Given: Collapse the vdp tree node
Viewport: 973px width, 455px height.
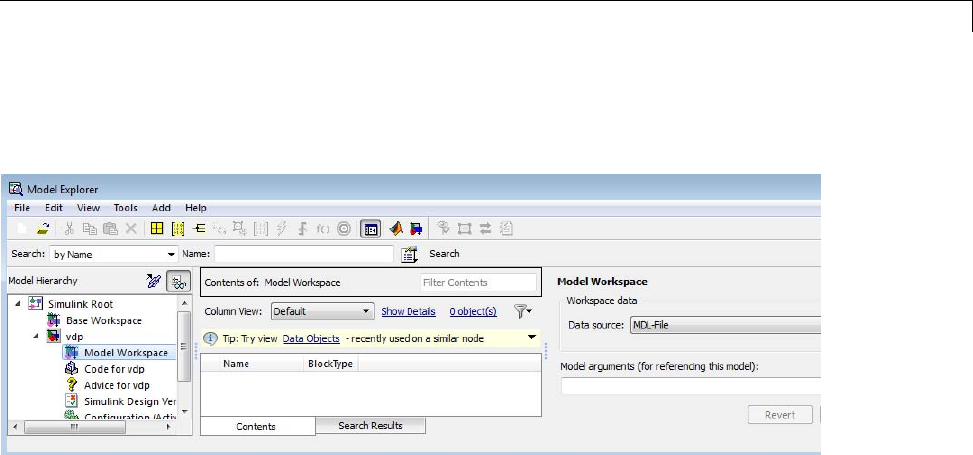Looking at the screenshot, I should 35,336.
